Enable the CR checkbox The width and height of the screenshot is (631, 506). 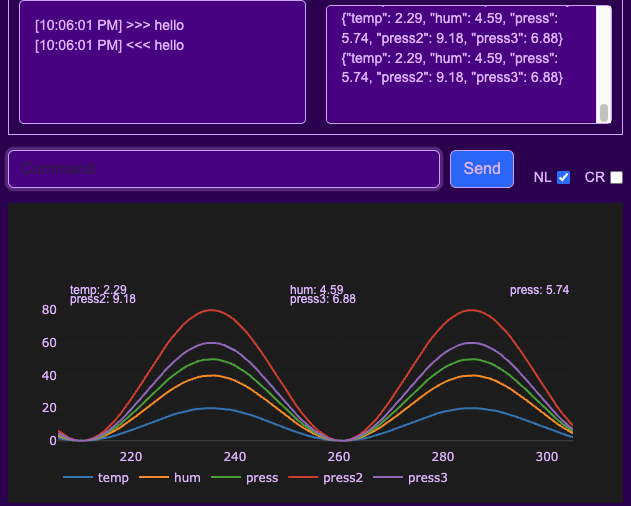[x=616, y=178]
